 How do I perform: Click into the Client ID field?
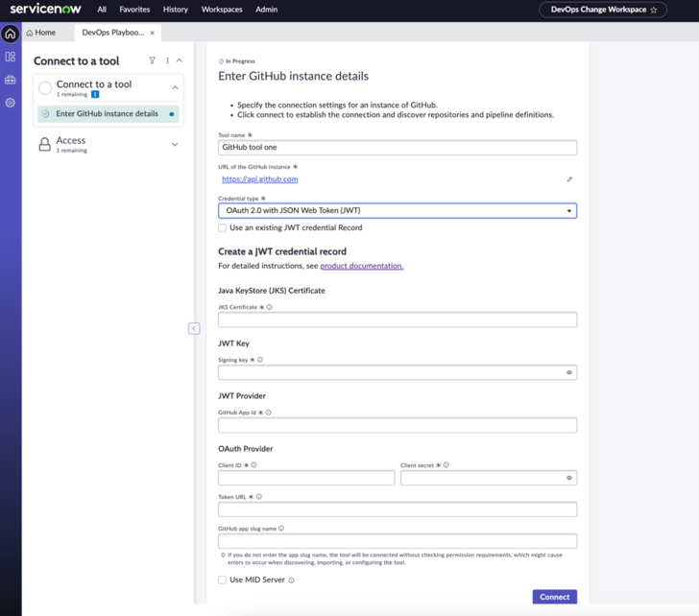pos(306,478)
